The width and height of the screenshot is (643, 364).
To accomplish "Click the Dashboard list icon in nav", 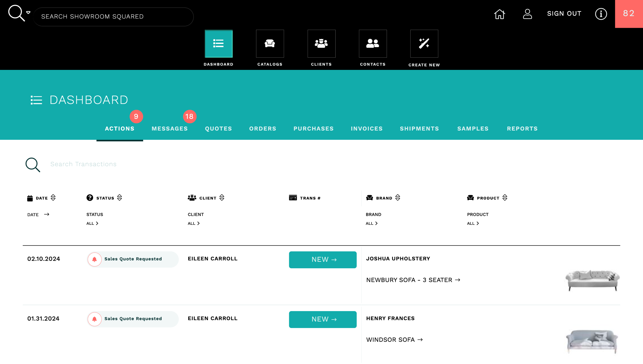I will coord(218,44).
